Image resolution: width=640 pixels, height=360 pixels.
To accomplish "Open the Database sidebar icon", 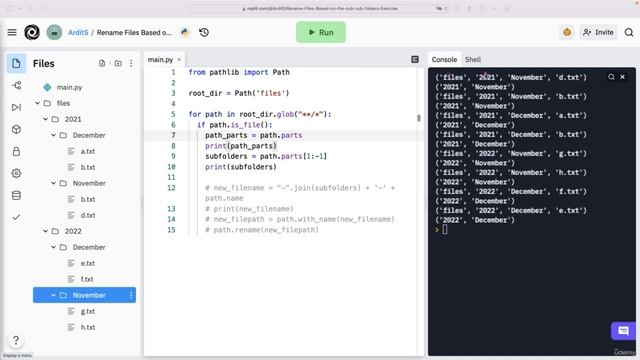I will (16, 196).
